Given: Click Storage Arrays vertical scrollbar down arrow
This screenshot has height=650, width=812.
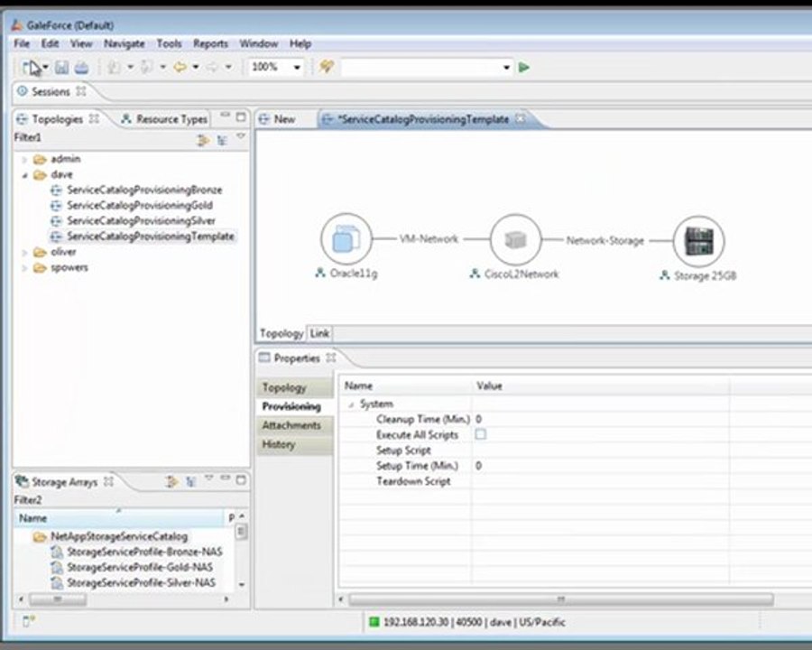Looking at the screenshot, I should 241,584.
